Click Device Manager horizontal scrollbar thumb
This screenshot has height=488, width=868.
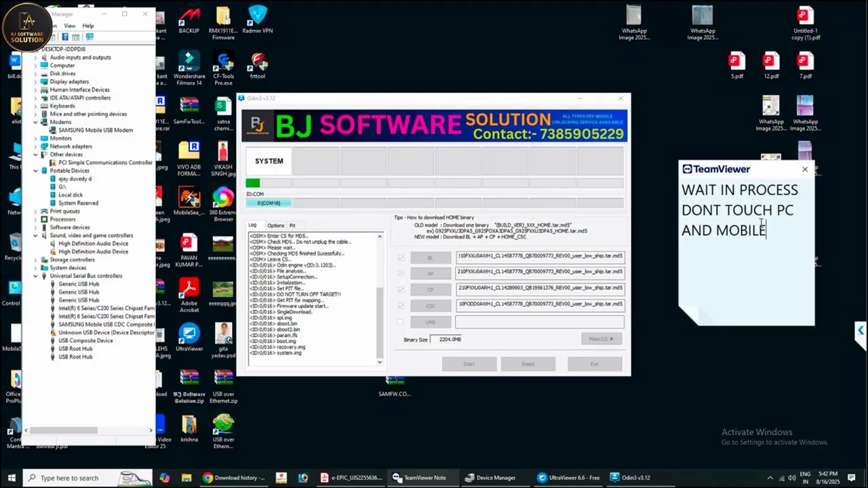(x=63, y=430)
